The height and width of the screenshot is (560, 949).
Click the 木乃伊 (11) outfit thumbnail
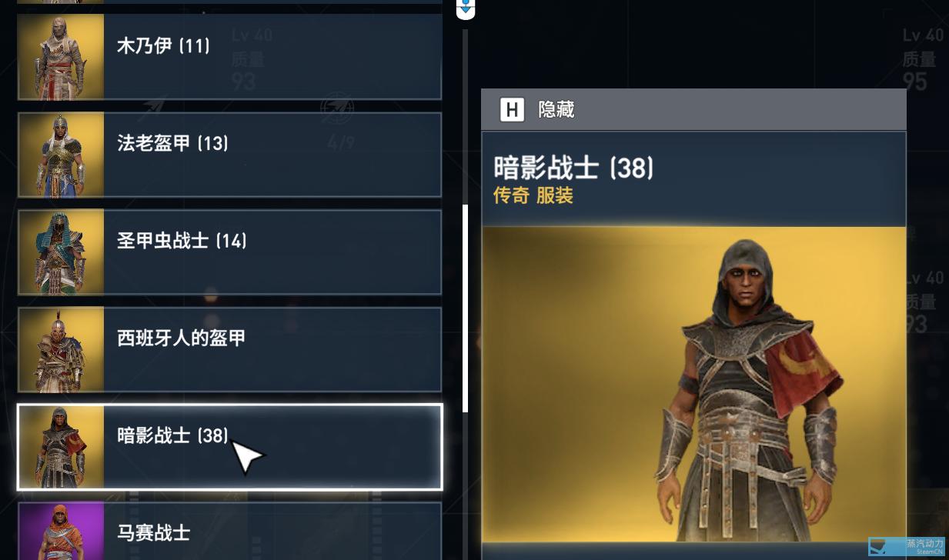61,57
